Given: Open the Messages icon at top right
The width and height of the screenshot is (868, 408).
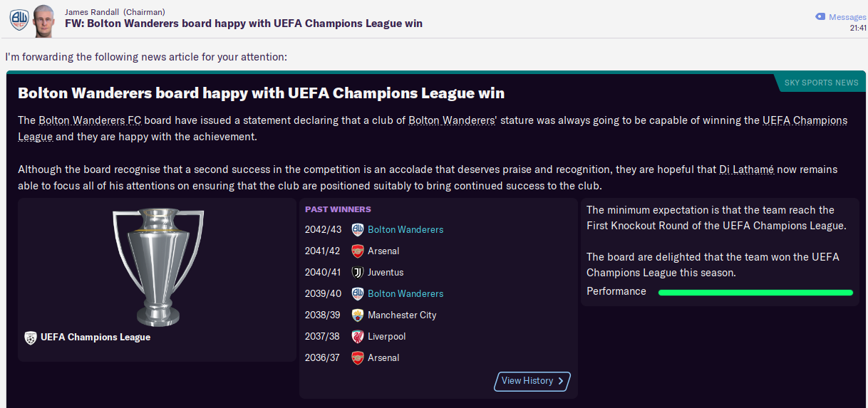Looking at the screenshot, I should point(820,16).
